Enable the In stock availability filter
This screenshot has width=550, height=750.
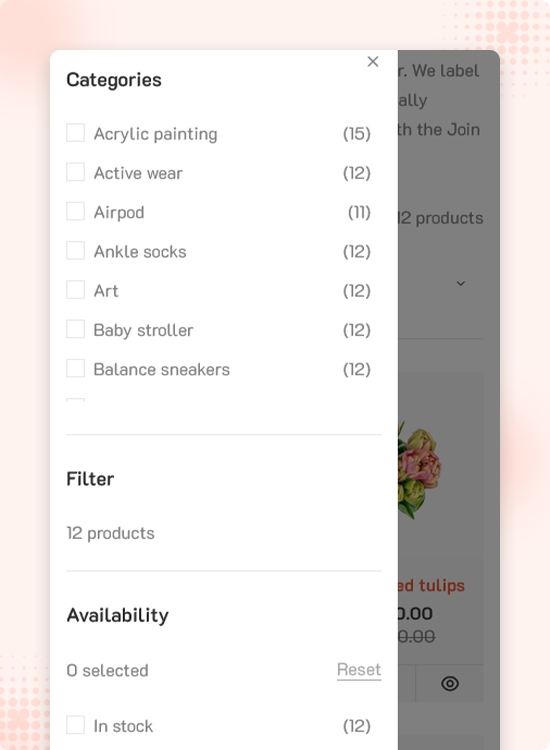76,725
